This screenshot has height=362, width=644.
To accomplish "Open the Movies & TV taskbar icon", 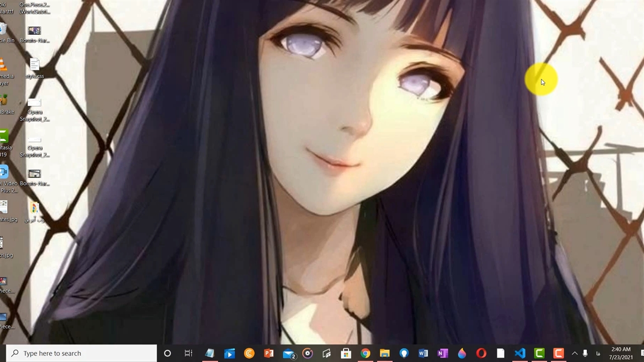I will [229, 353].
